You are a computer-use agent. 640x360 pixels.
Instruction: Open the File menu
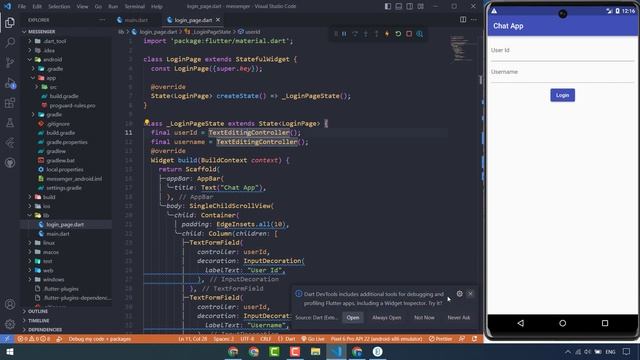click(x=22, y=7)
